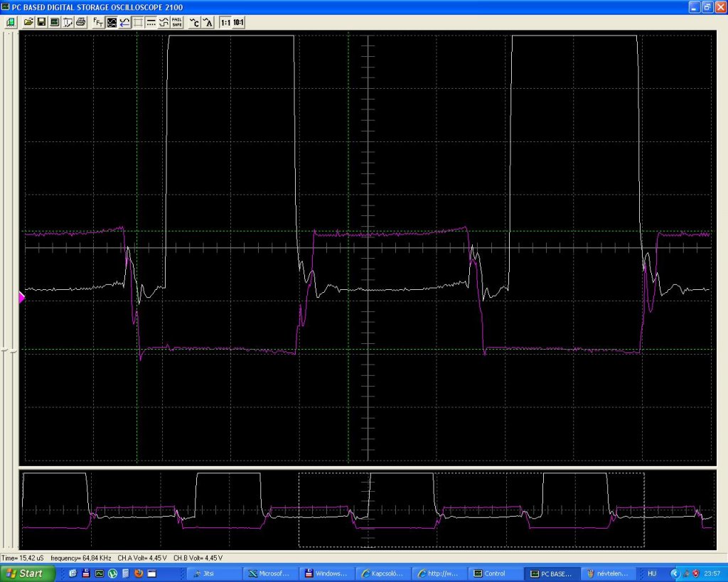Click the Internet Explorer quick launch icon
The width and height of the screenshot is (728, 582).
tap(73, 573)
